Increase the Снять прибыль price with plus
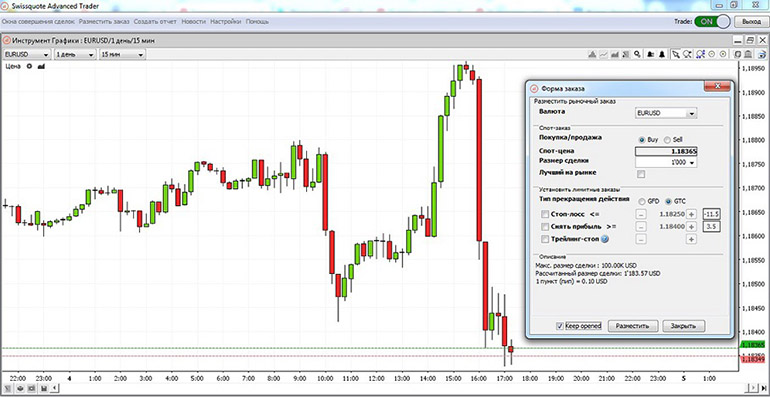 691,227
